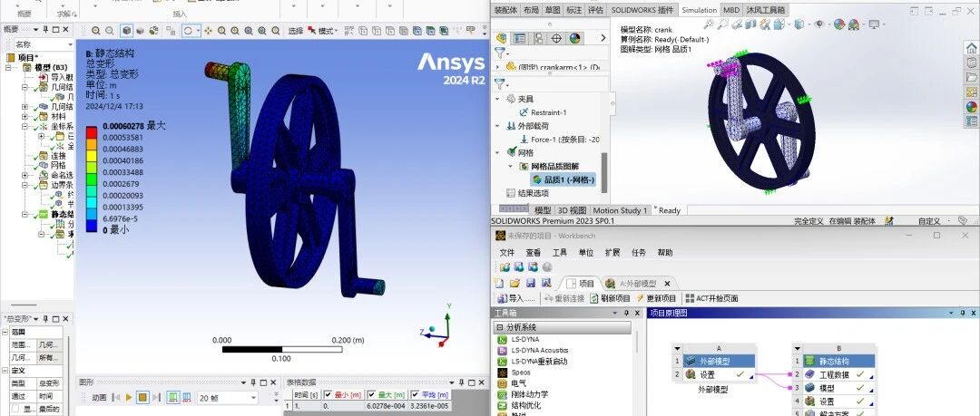The width and height of the screenshot is (980, 416).
Task: Click the pan arrows icon in Ansys toolbar
Action: pyautogui.click(x=209, y=31)
